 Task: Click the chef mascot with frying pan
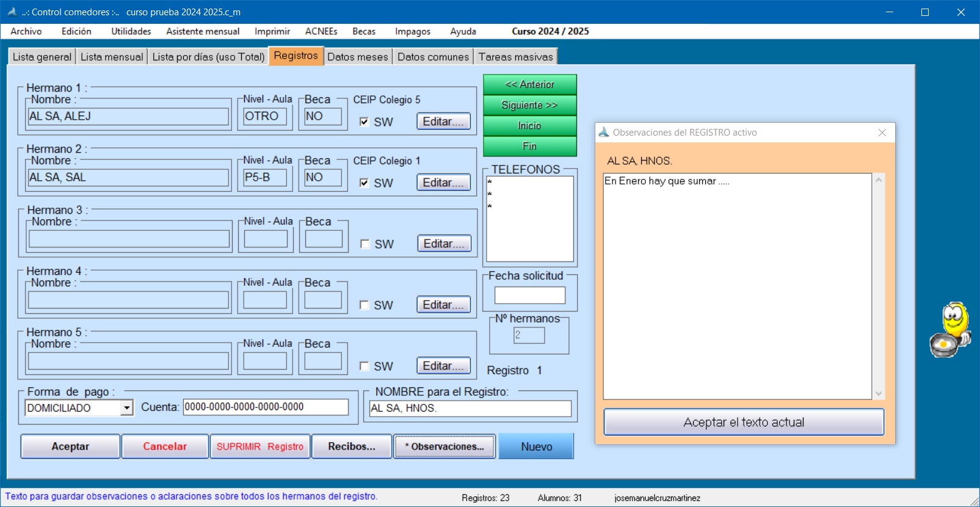[x=951, y=330]
